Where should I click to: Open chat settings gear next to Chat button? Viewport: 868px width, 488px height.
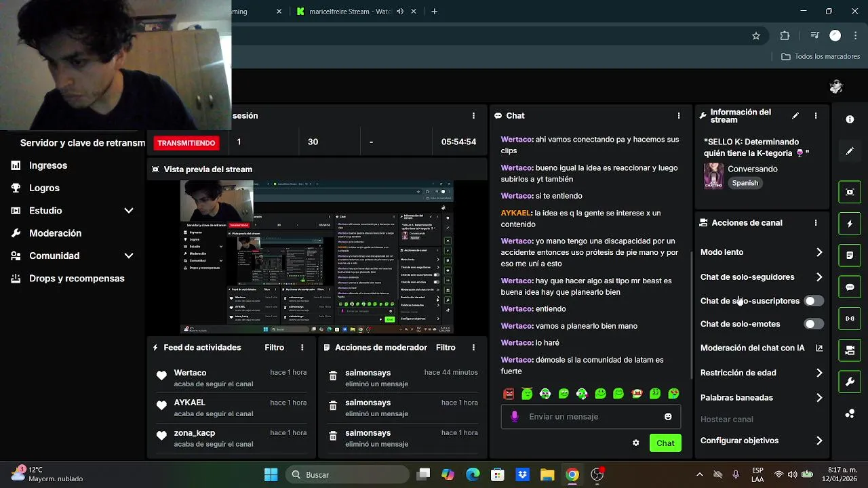(635, 443)
